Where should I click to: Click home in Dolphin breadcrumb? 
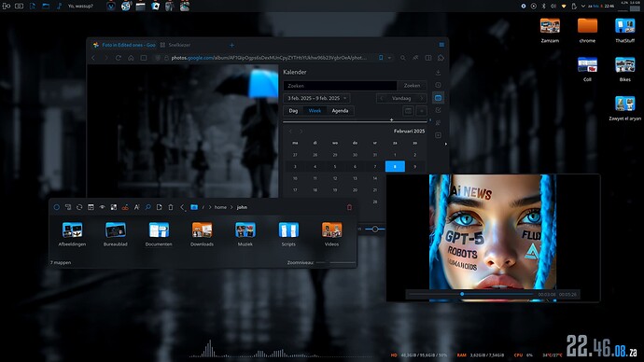[220, 207]
